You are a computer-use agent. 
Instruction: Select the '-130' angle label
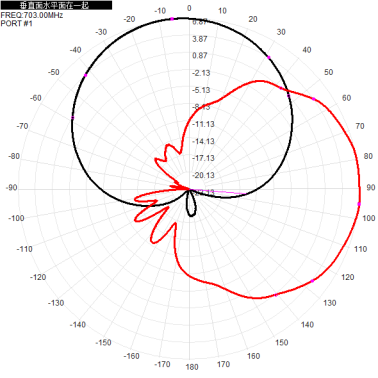click(56, 303)
